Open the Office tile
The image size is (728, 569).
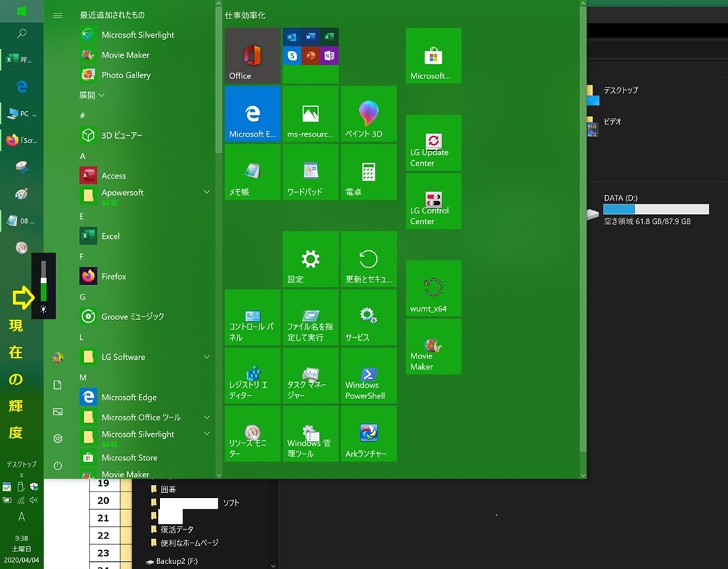(252, 55)
